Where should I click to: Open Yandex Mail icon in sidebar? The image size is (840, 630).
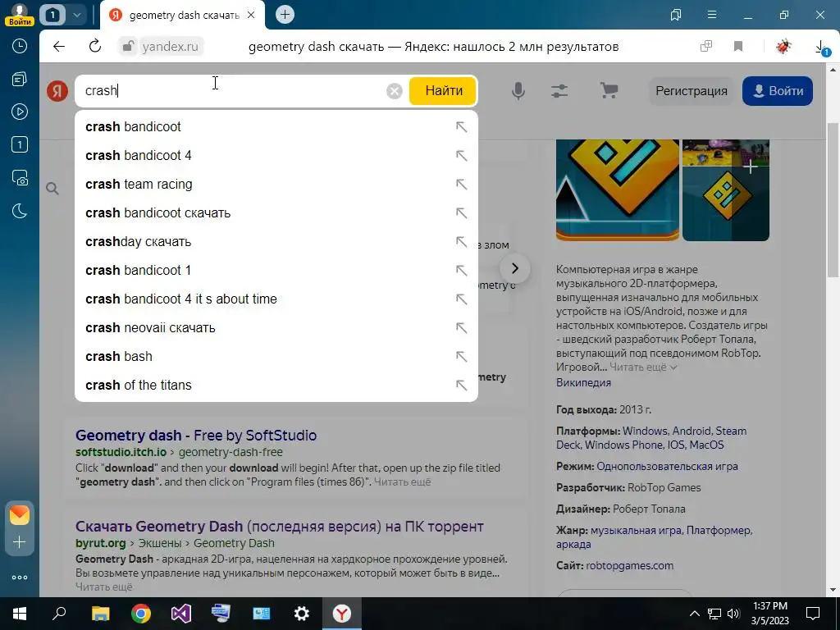[20, 515]
